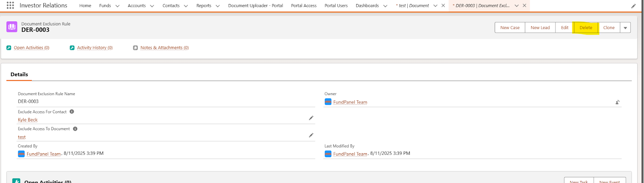Open the Contacts tab
The image size is (644, 183).
171,6
